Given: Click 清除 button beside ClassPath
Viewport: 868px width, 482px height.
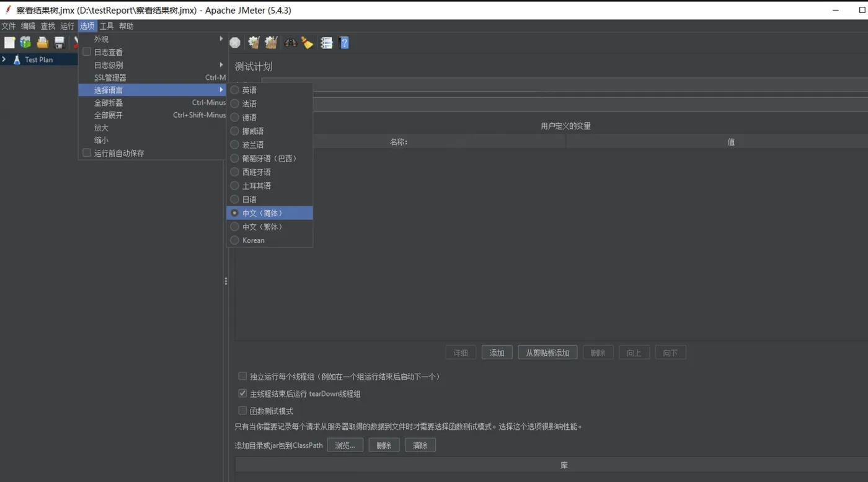Looking at the screenshot, I should tap(420, 445).
